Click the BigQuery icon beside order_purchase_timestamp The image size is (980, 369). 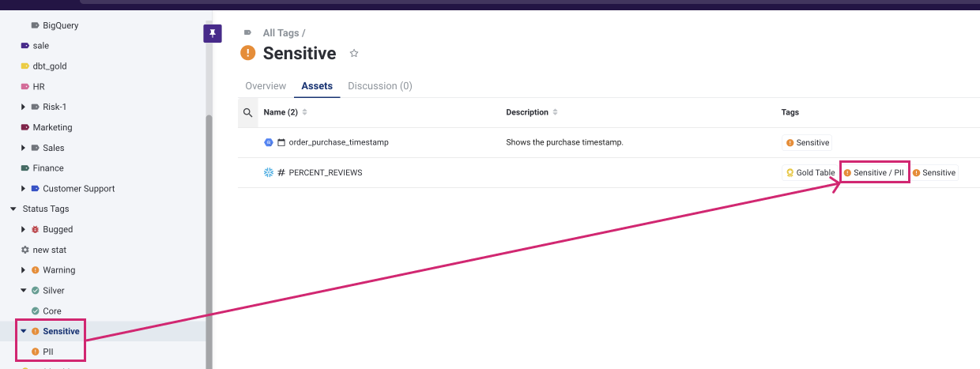[x=269, y=143]
